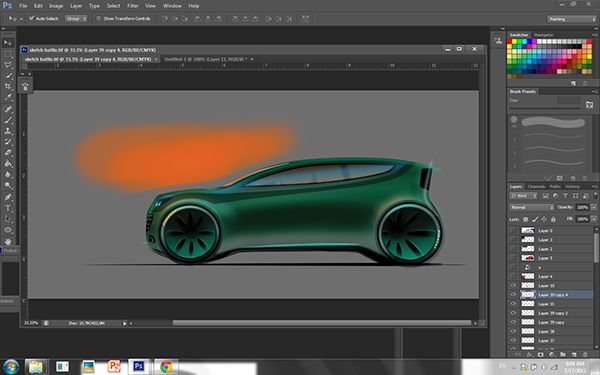Viewport: 600px width, 375px height.
Task: Select the Quick Selection tool
Action: pyautogui.click(x=8, y=76)
